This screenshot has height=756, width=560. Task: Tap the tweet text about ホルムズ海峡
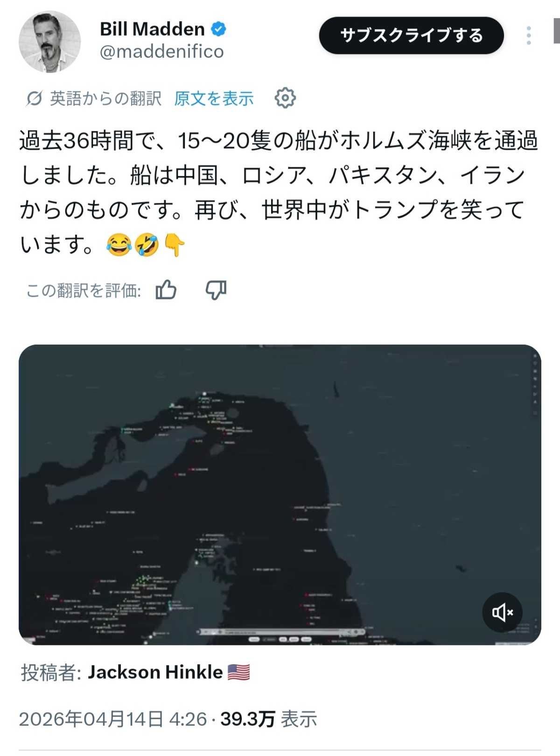(279, 192)
